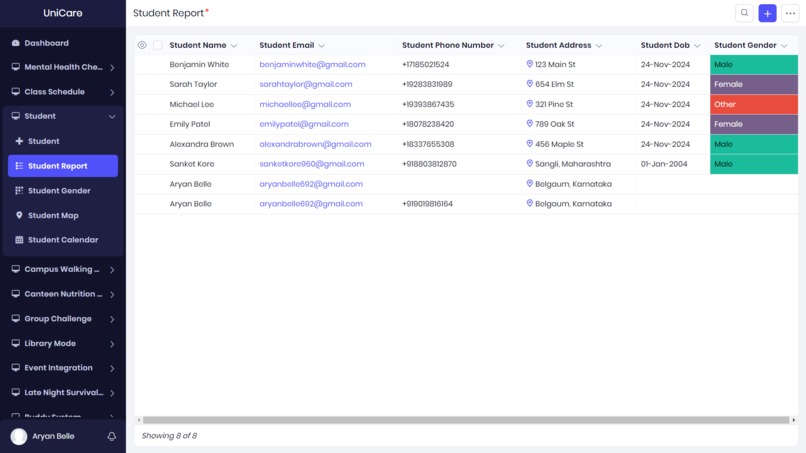Click the phone number +919019816164
The width and height of the screenshot is (806, 453).
427,204
